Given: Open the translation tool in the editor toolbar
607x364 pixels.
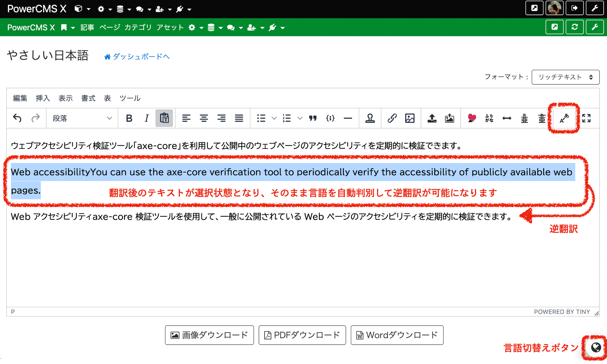Looking at the screenshot, I should tap(564, 119).
